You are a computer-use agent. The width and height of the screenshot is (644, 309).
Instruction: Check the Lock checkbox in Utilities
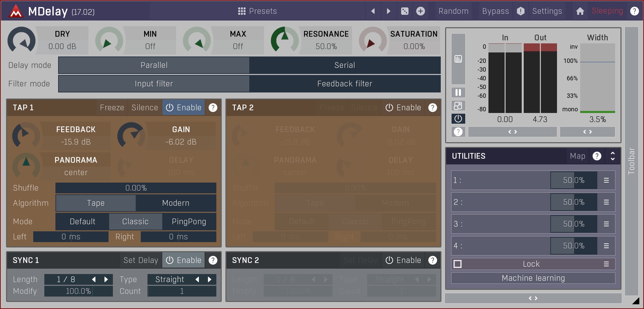tap(458, 264)
